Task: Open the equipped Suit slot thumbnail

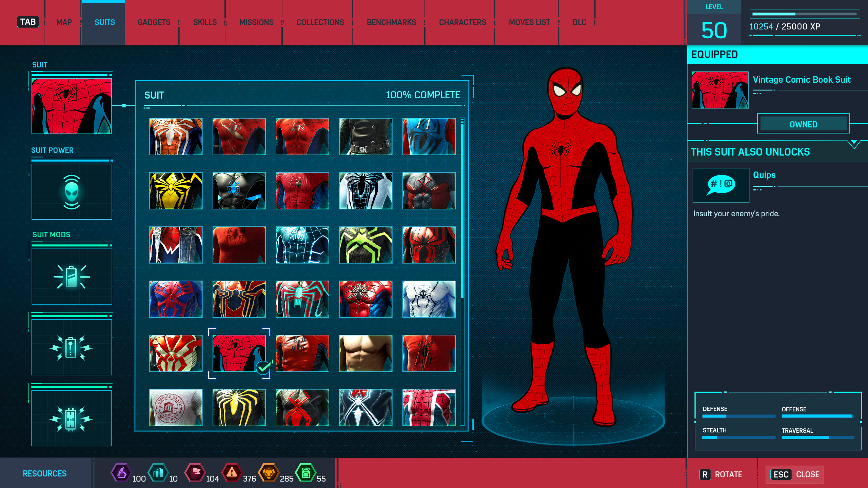Action: pos(72,106)
